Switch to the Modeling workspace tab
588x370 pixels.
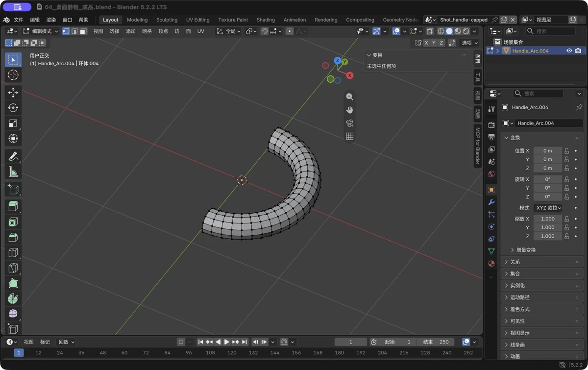[137, 20]
